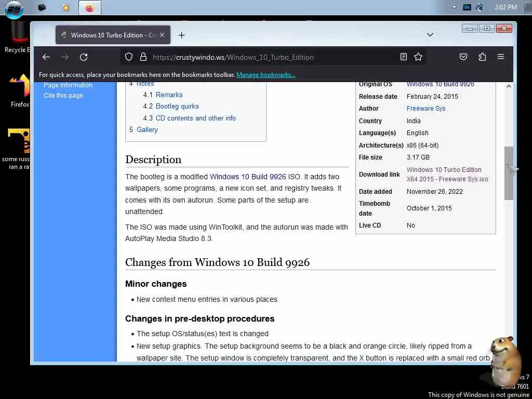Screen dimensions: 532x399
Task: Open the shield tracking protection icon
Action: pyautogui.click(x=129, y=57)
